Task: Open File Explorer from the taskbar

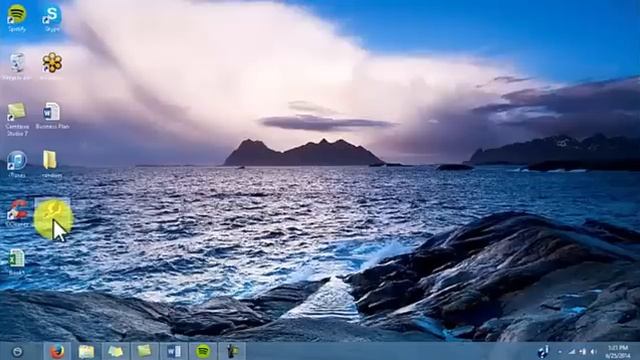Action: click(x=86, y=351)
